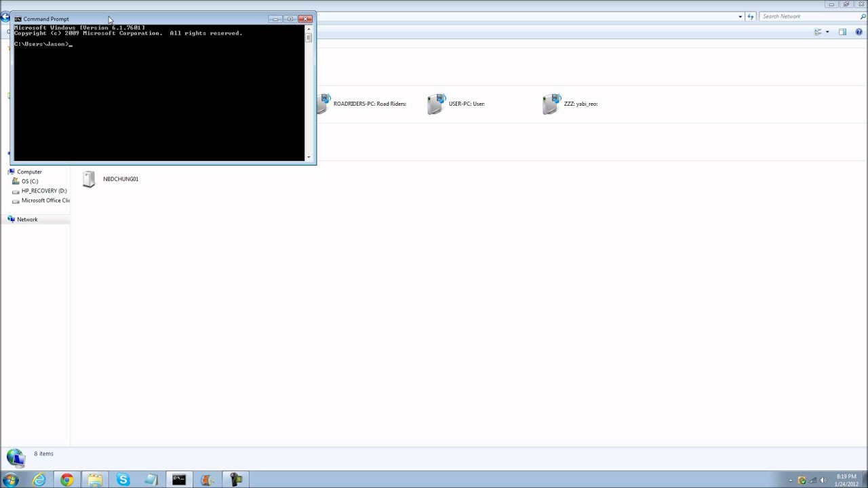The image size is (868, 488).
Task: Restore down the Network Explorer window
Action: [x=846, y=4]
